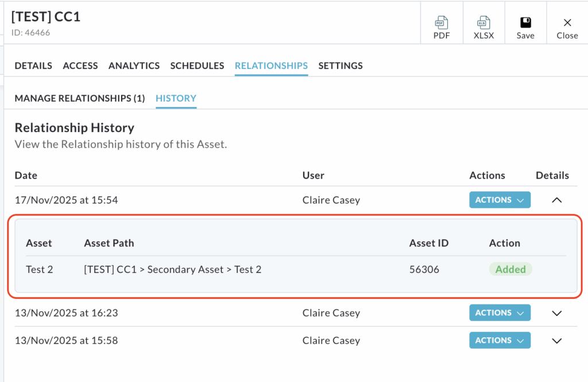Expand details of 13/Nov/2025 at 15:58
This screenshot has height=382, width=588.
tap(556, 341)
